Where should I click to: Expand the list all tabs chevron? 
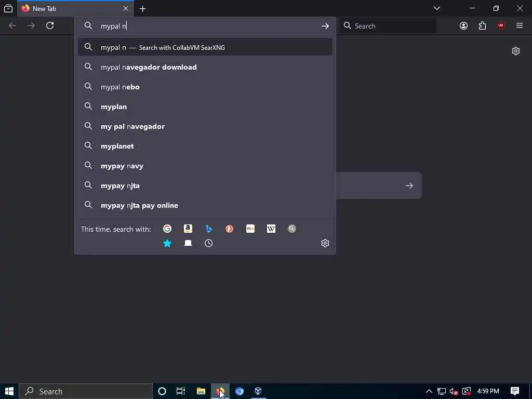pos(436,8)
